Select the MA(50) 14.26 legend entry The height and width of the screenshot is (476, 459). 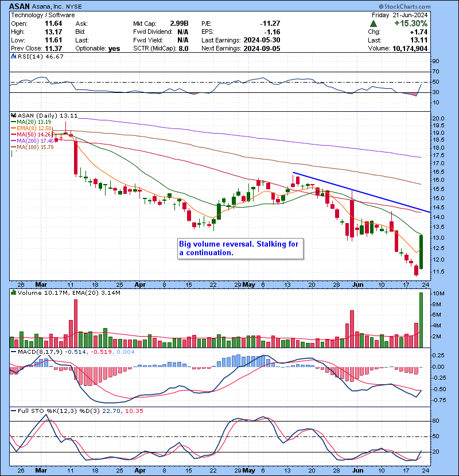coord(31,134)
